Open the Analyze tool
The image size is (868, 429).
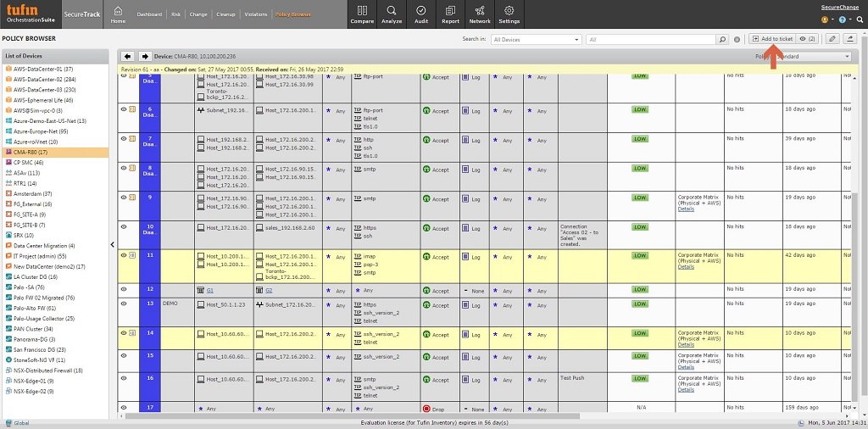[392, 14]
